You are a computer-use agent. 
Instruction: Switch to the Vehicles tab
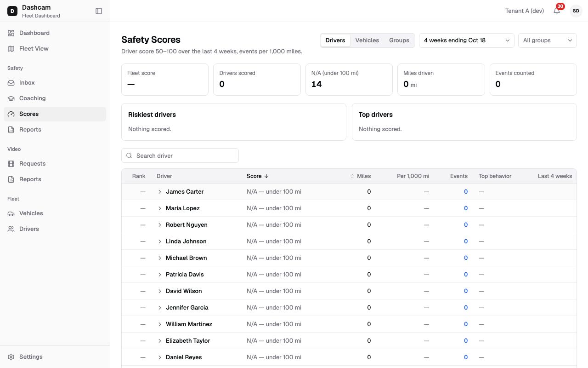[x=367, y=40]
